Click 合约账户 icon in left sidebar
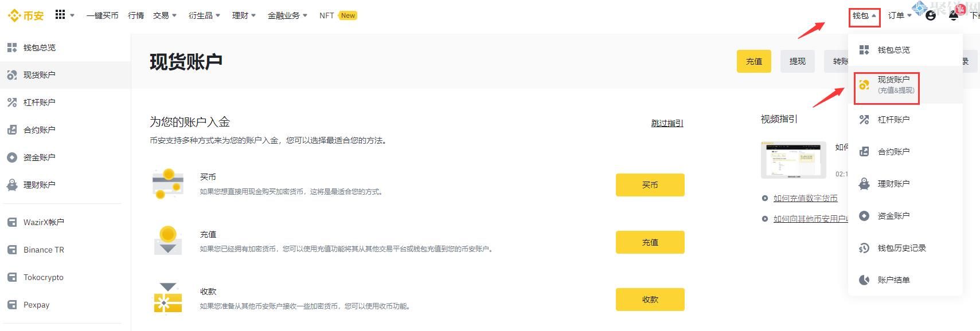The height and width of the screenshot is (331, 980). coord(12,130)
